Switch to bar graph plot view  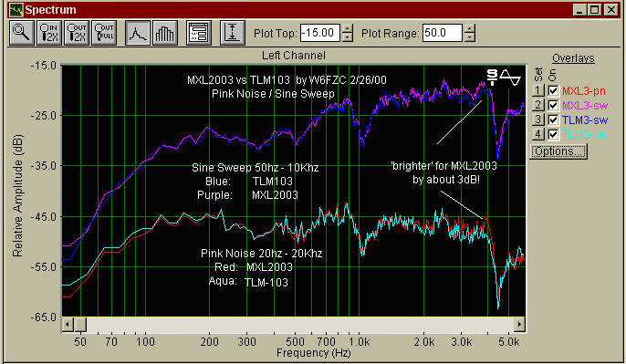coord(165,33)
